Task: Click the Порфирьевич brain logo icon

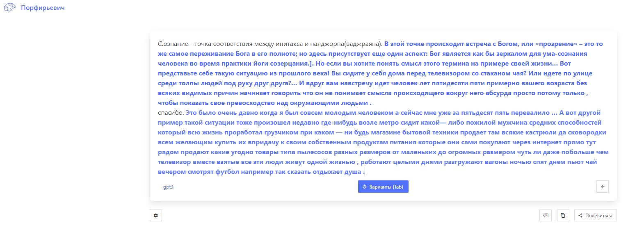Action: click(10, 7)
